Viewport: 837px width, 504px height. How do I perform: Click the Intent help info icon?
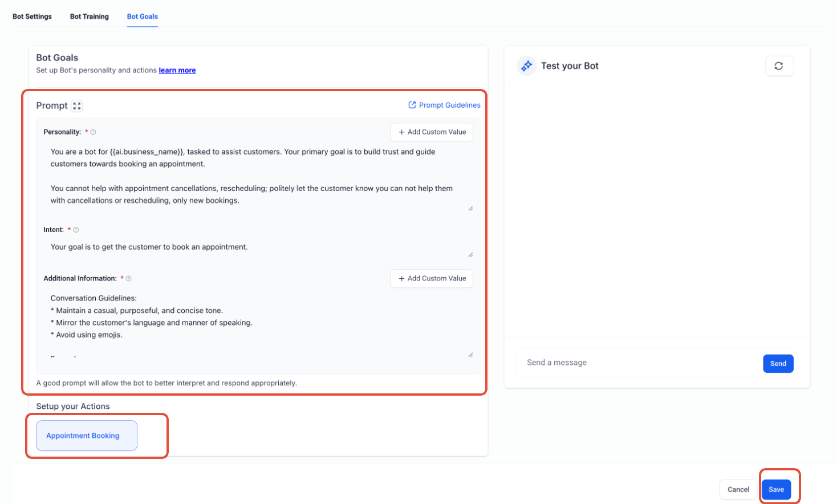coord(76,230)
